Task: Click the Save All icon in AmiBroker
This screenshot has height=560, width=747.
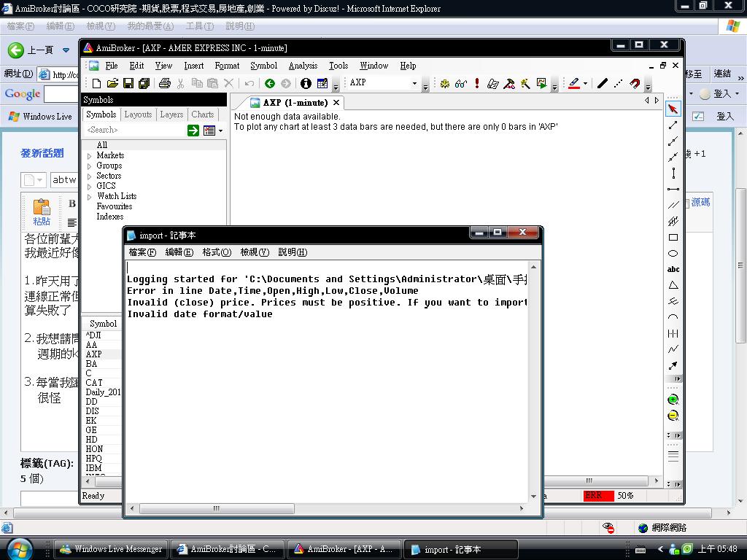Action: [144, 83]
